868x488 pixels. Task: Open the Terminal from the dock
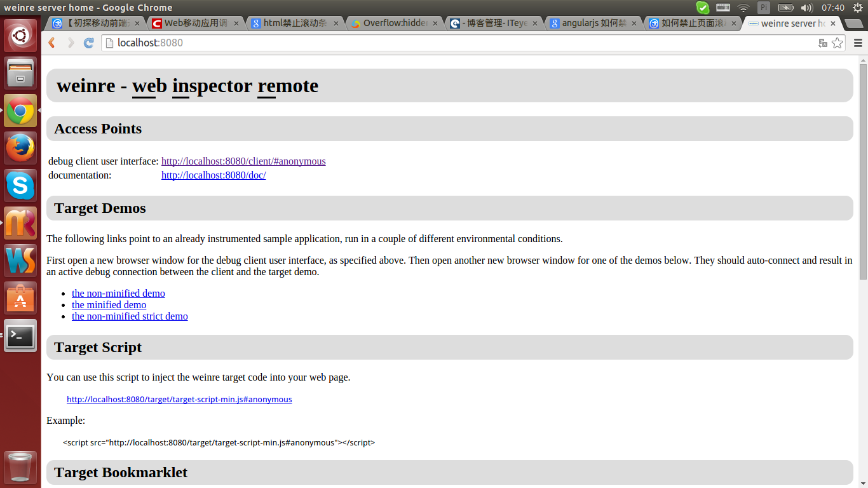tap(20, 335)
